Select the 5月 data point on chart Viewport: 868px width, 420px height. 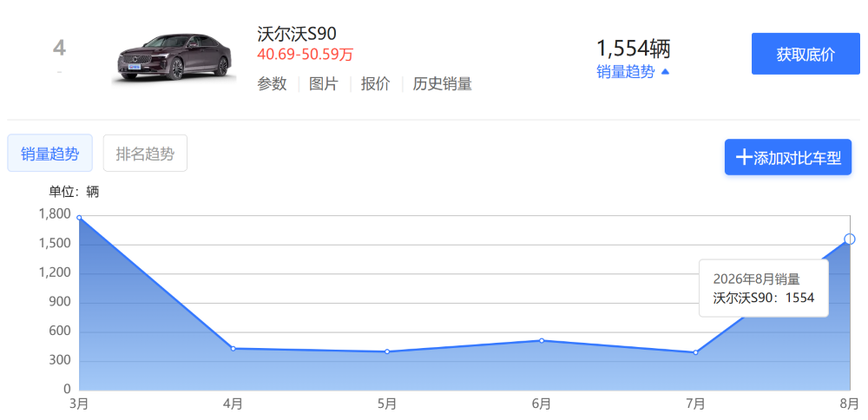[387, 351]
